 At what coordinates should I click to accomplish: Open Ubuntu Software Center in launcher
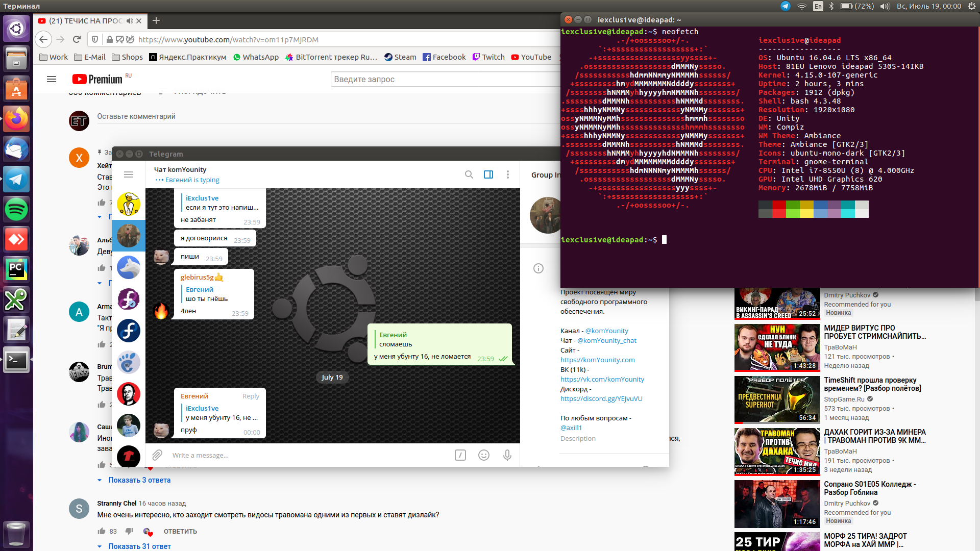click(16, 89)
